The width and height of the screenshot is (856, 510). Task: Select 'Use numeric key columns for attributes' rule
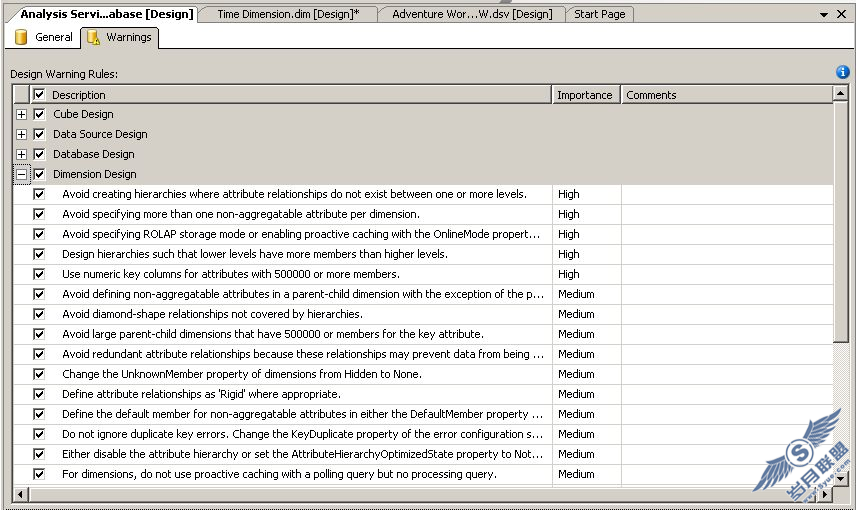(x=231, y=274)
